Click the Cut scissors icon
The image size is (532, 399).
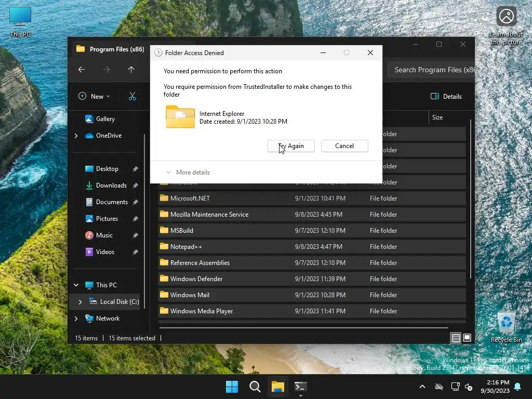[132, 96]
